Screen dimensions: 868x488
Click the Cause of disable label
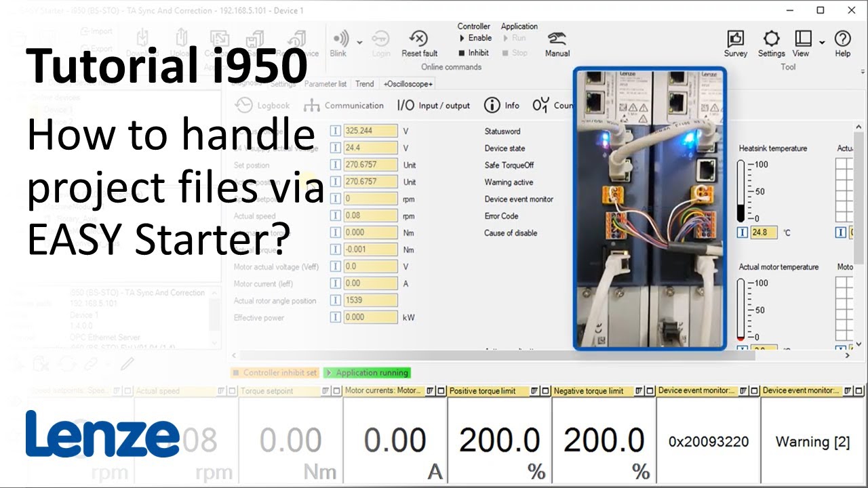[511, 232]
